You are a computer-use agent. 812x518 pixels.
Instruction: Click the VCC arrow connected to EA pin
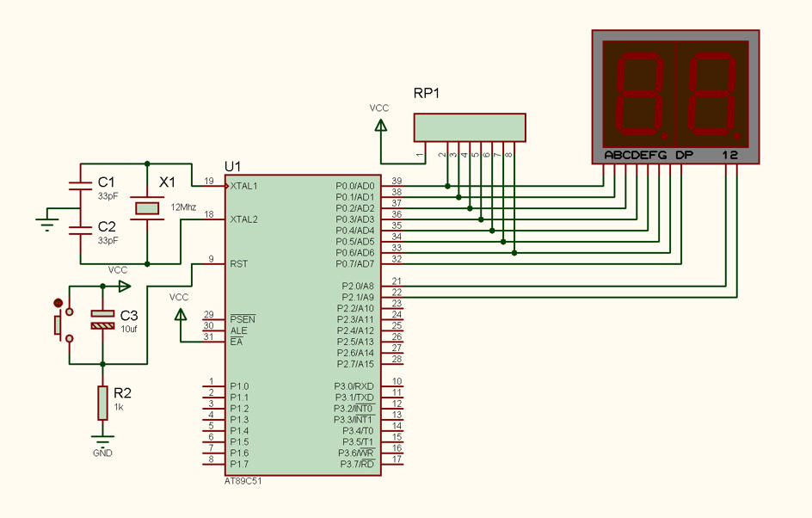pyautogui.click(x=181, y=314)
